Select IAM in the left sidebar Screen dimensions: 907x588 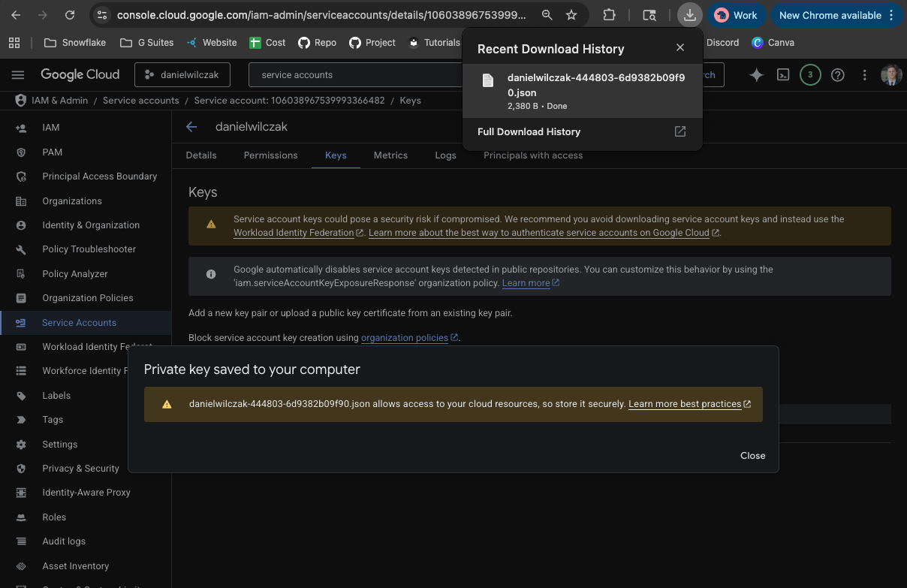pos(51,128)
